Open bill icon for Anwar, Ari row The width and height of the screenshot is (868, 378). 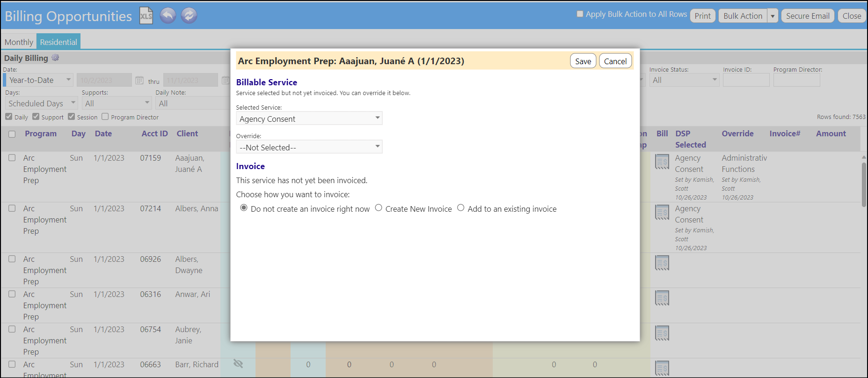point(662,298)
